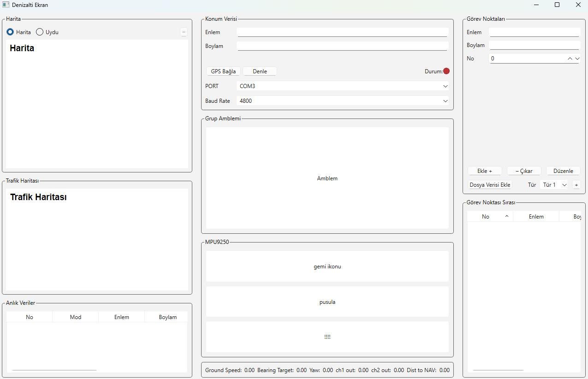Image resolution: width=588 pixels, height=379 pixels.
Task: Click the red Durum status indicator
Action: click(x=446, y=71)
